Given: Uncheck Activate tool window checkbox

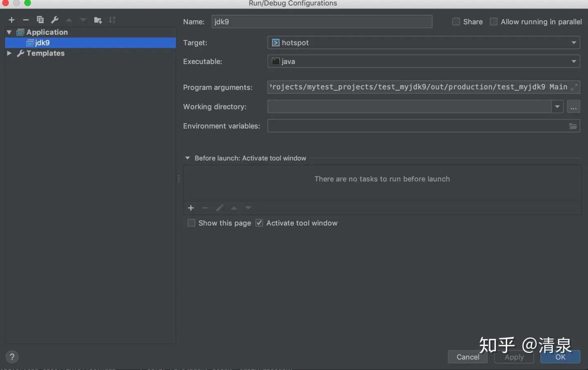Looking at the screenshot, I should coord(259,223).
